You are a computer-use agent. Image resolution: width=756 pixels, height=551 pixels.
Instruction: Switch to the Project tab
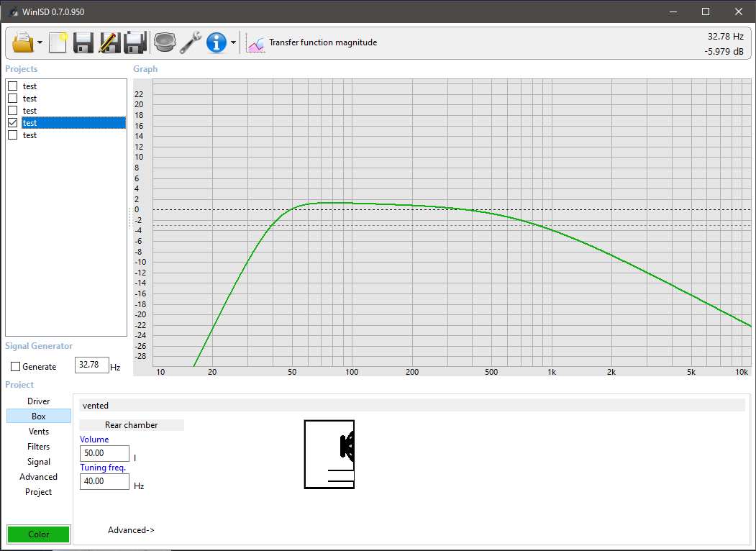tap(39, 492)
